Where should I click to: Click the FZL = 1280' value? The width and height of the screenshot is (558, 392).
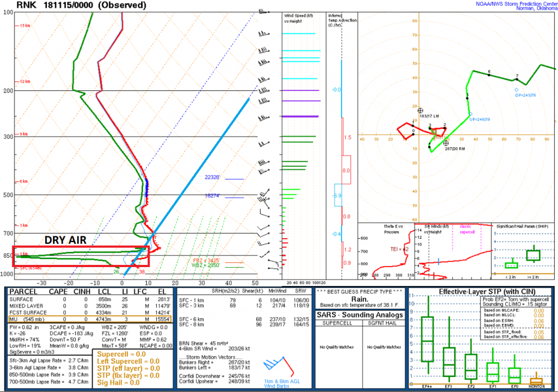pos(115,333)
